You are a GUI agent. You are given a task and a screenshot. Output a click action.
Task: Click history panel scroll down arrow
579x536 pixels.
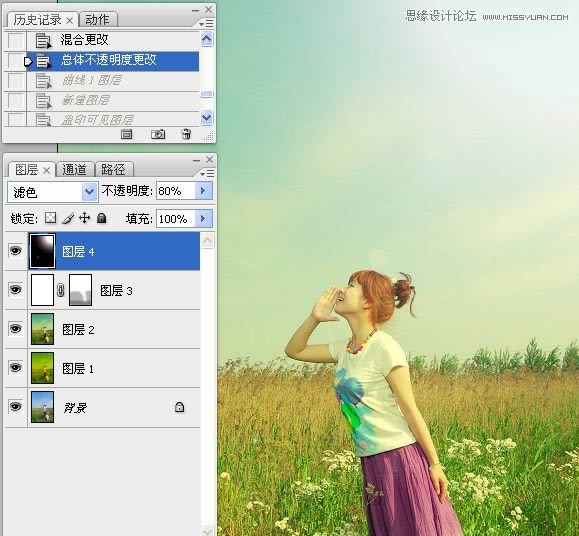(207, 118)
